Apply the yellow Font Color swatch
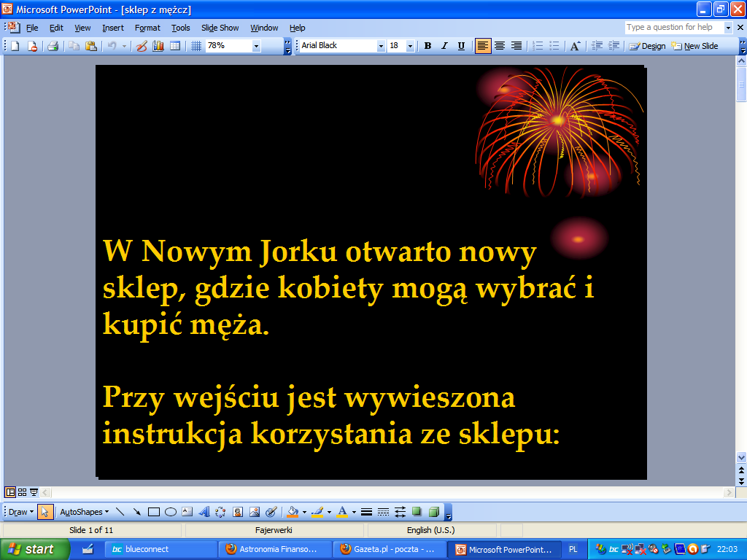Image resolution: width=747 pixels, height=560 pixels. click(x=342, y=512)
